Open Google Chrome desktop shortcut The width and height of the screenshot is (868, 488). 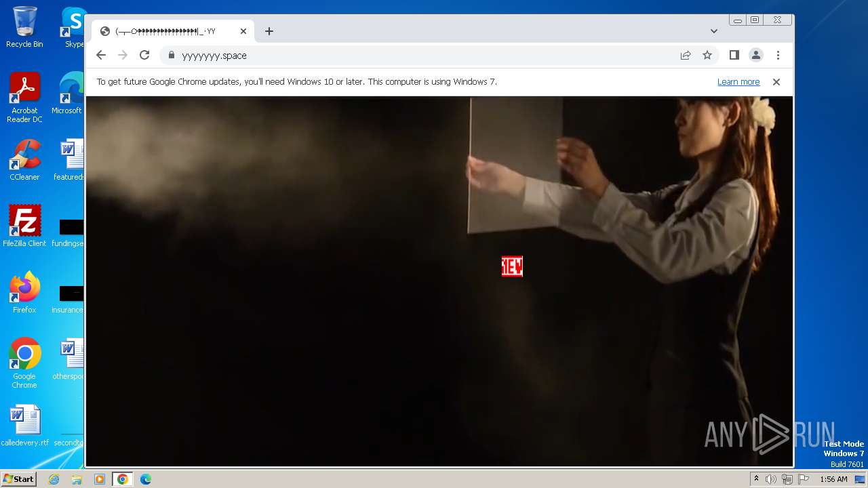24,363
